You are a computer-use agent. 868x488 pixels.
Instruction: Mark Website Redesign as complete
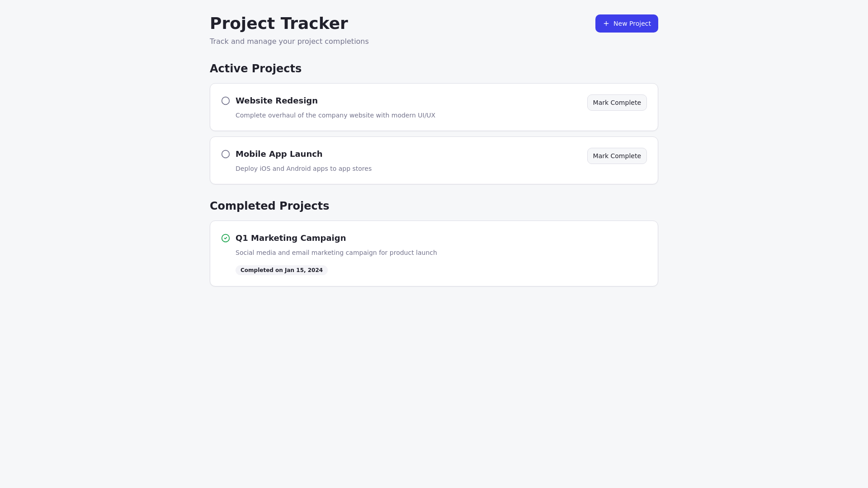coord(617,103)
